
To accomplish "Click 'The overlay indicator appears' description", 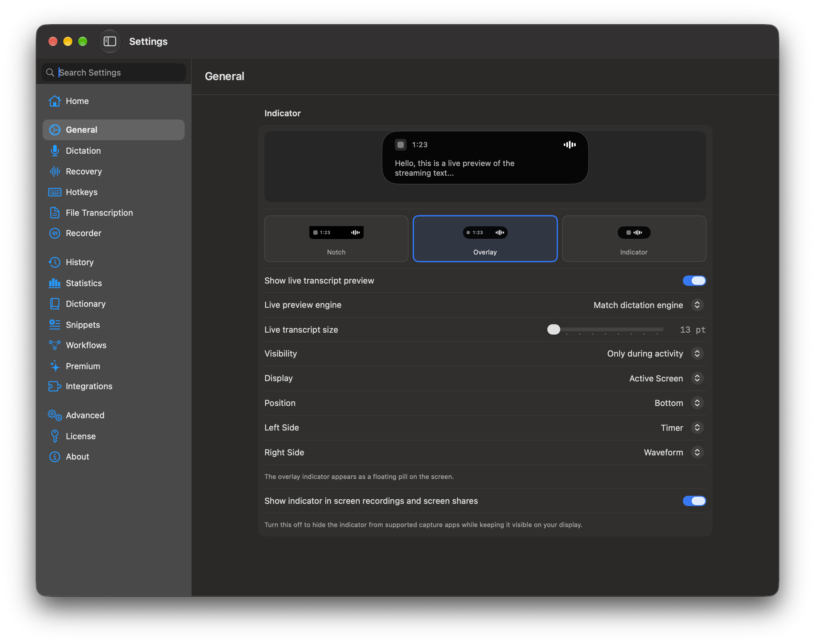I will coord(359,477).
